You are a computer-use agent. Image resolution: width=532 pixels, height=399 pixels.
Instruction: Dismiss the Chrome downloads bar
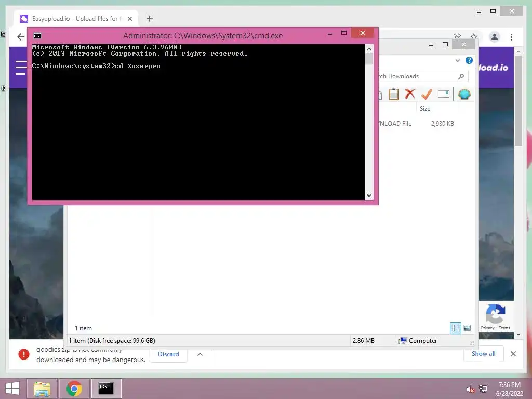513,354
